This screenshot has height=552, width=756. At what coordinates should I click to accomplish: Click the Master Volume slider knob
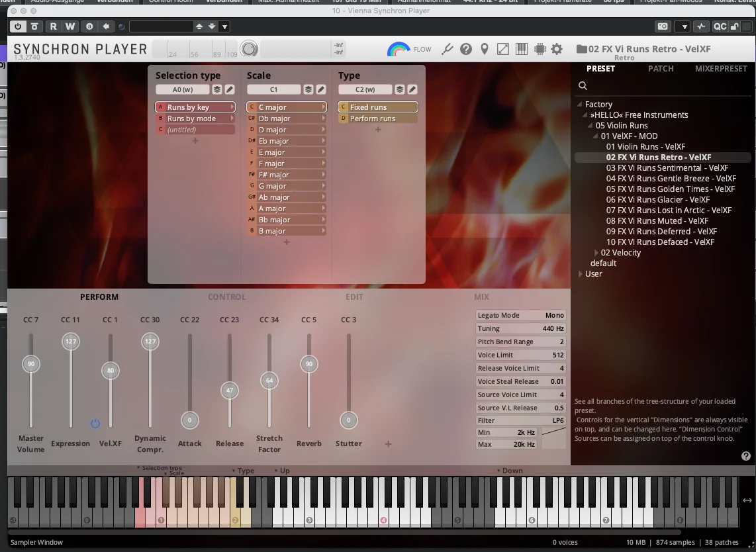[31, 364]
